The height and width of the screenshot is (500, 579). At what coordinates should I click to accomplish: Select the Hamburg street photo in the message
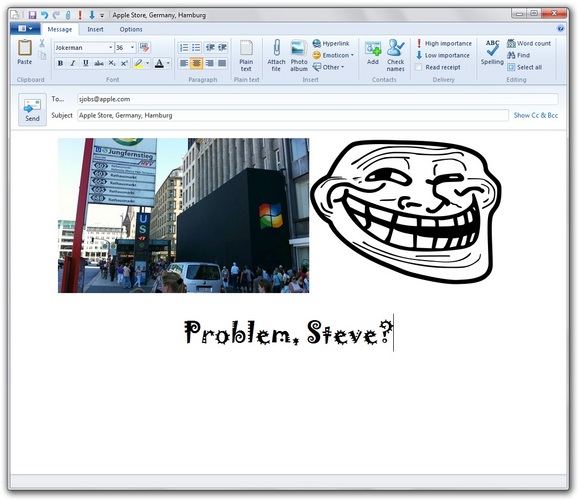[x=184, y=216]
